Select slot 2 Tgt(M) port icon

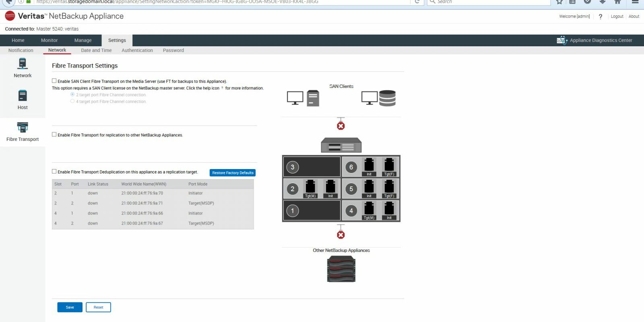[x=310, y=188]
